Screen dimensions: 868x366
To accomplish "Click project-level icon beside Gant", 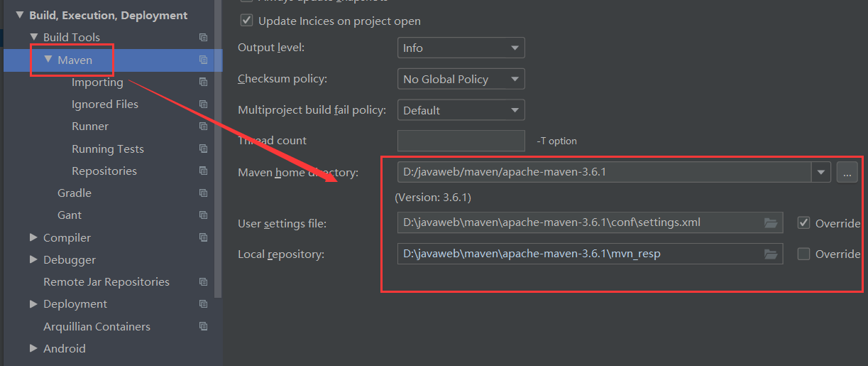I will click(x=204, y=215).
